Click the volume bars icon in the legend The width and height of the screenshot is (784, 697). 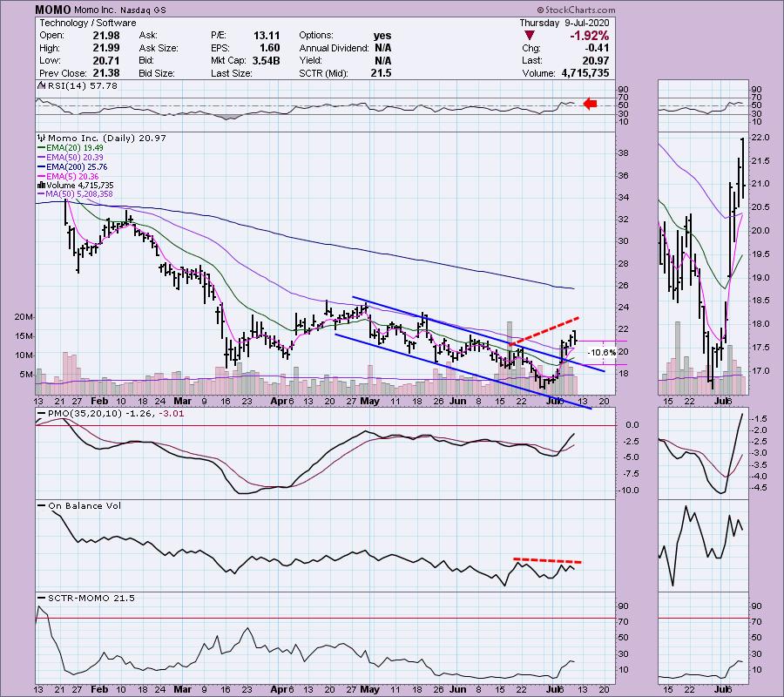(x=42, y=186)
